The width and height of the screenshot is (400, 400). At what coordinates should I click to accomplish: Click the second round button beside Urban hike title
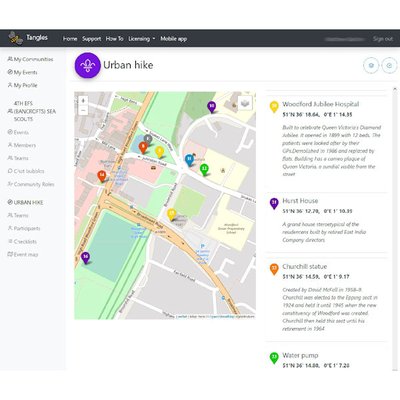pos(389,65)
